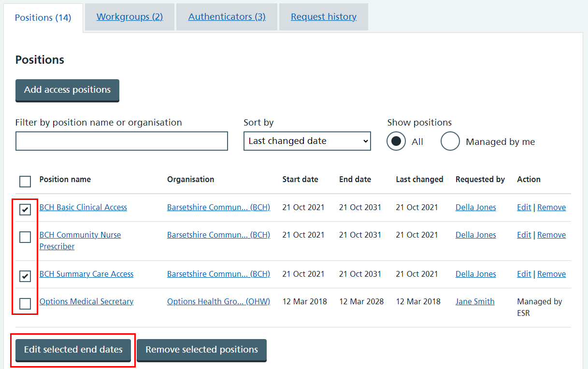This screenshot has width=588, height=369.
Task: Open organisation link for BCH Summary Care Access
Action: coord(218,274)
